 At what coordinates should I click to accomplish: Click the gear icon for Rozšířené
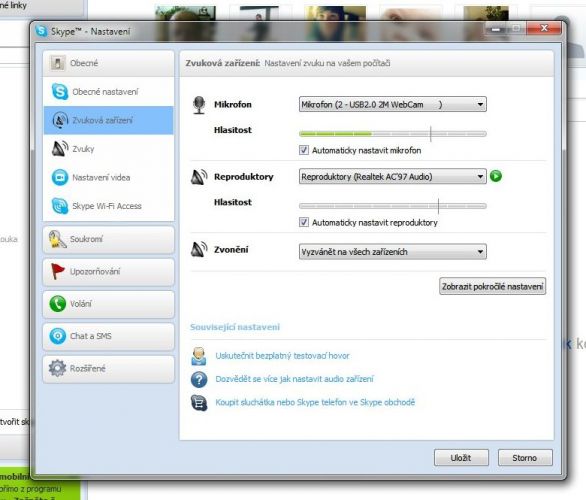click(58, 368)
